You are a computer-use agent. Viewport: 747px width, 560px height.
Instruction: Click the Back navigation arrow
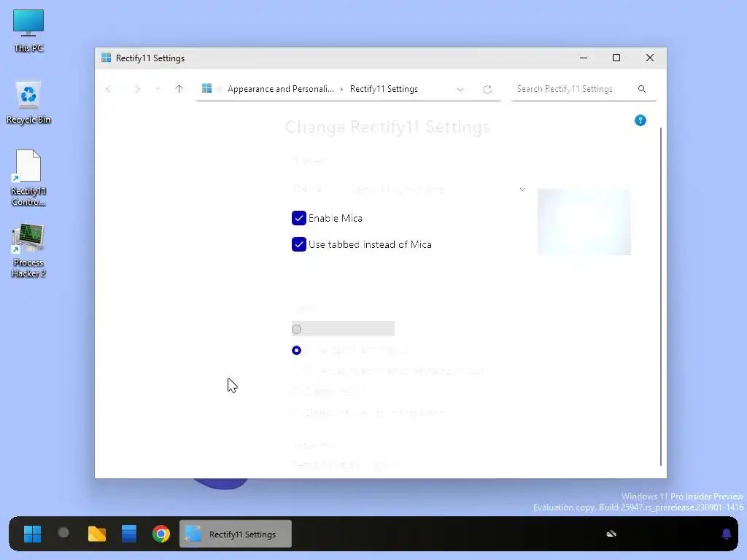click(109, 89)
